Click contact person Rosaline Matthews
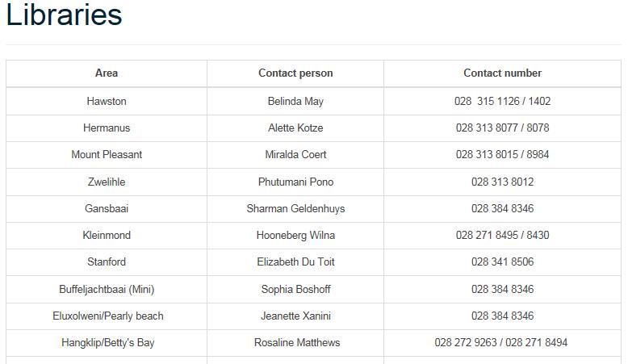This screenshot has width=628, height=364. (x=296, y=343)
